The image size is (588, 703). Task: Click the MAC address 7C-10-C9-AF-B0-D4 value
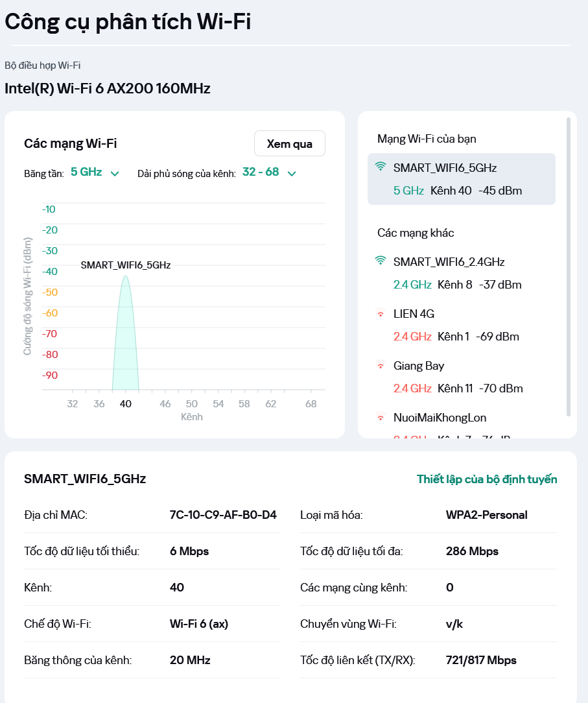(223, 515)
